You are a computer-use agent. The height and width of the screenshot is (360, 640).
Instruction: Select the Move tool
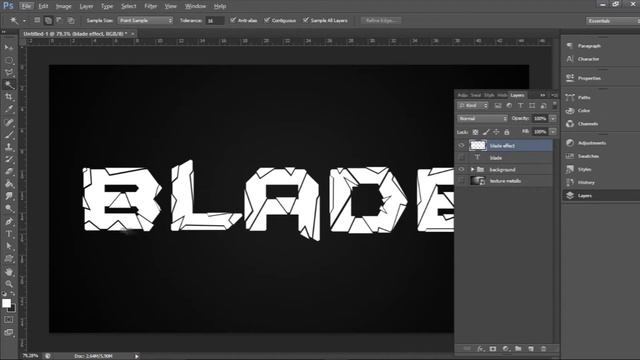(x=9, y=47)
